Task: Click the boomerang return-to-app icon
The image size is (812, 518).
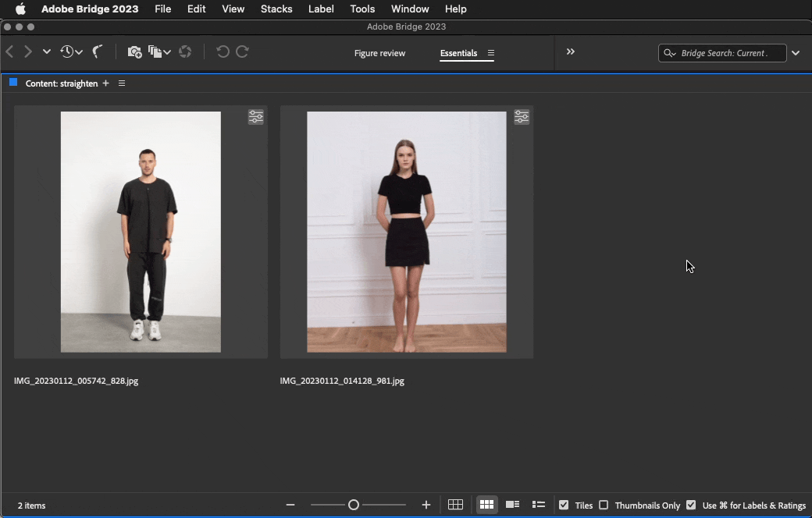Action: coord(98,52)
